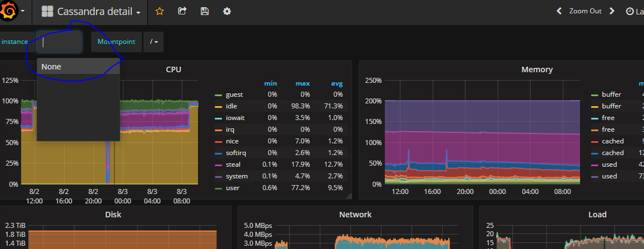Toggle the idle series in CPU legend

tap(232, 106)
